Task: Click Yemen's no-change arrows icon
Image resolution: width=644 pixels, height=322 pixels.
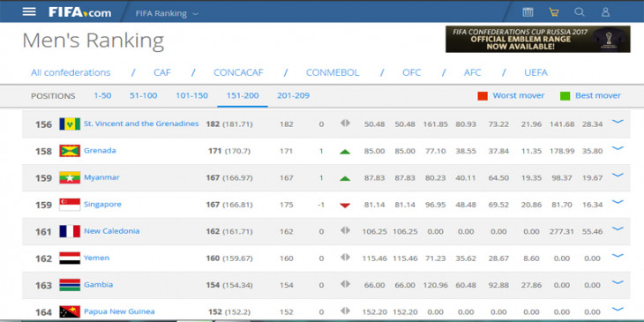Action: (x=345, y=257)
